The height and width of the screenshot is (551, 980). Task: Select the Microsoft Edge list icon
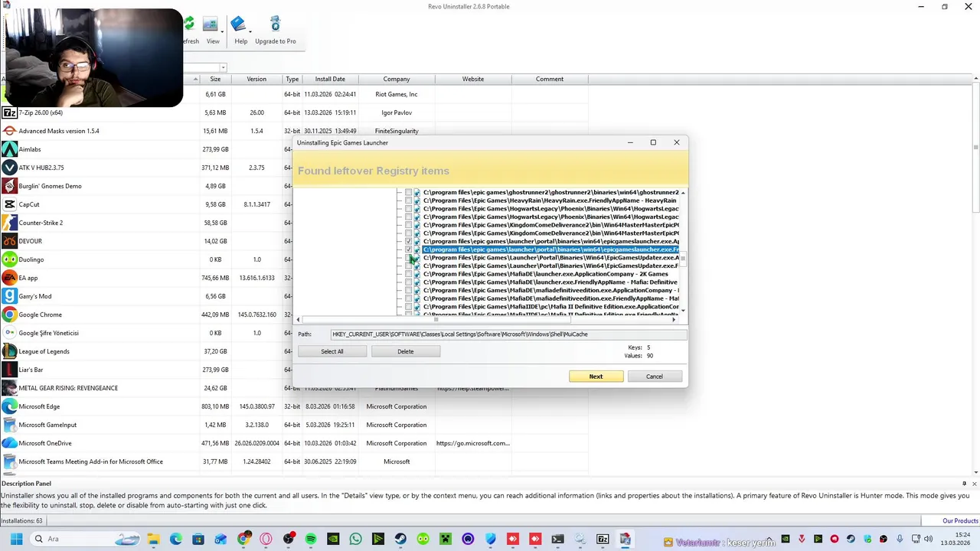9,406
